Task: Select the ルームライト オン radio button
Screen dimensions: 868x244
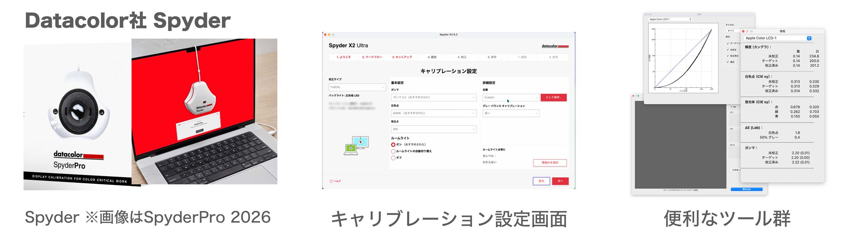Action: 393,145
